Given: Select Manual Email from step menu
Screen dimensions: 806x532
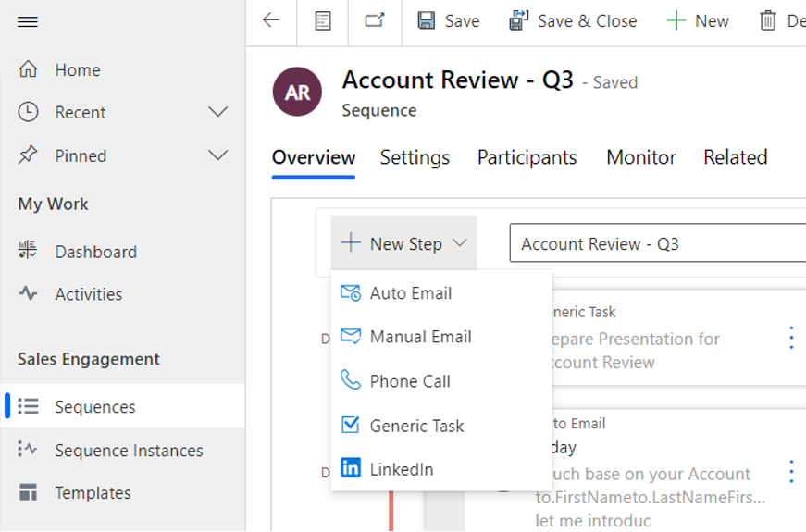Looking at the screenshot, I should (x=441, y=337).
